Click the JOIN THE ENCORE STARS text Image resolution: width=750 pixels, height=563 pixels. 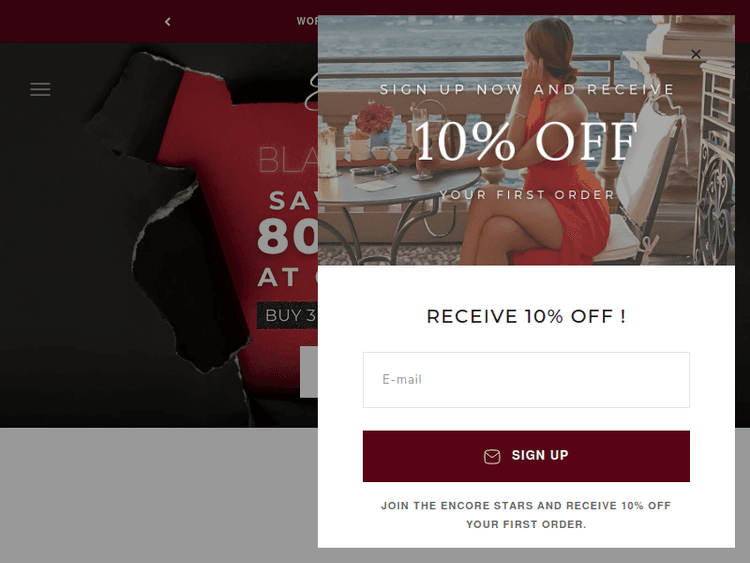(526, 515)
